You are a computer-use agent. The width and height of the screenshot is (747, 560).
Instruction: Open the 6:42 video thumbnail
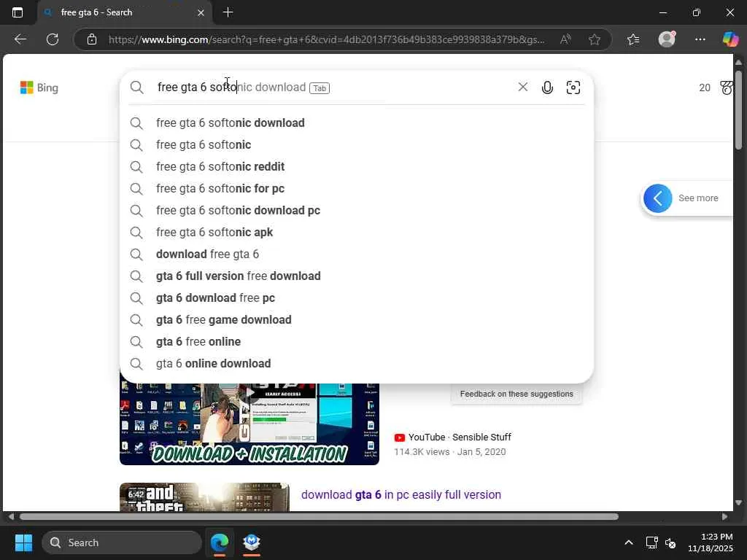pyautogui.click(x=204, y=497)
